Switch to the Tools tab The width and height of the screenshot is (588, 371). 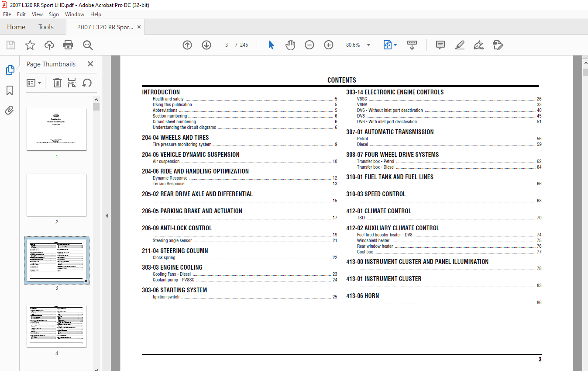(x=46, y=27)
